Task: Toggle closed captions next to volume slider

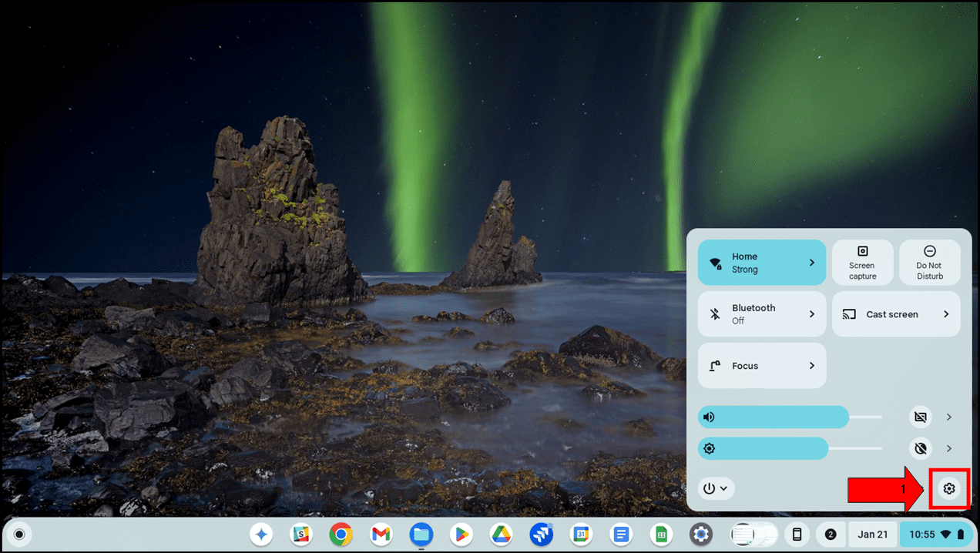Action: coord(920,417)
